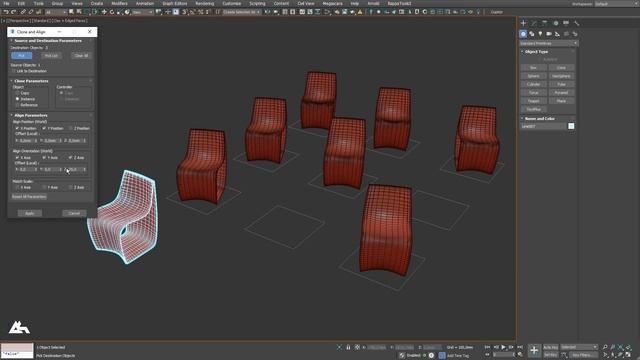
Task: Open the Rendering menu
Action: click(204, 3)
